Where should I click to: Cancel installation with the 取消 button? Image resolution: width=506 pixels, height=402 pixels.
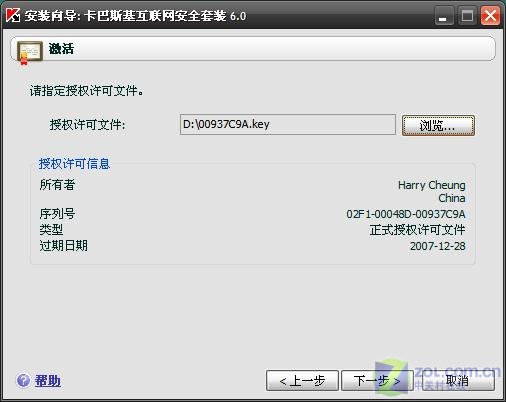[458, 380]
